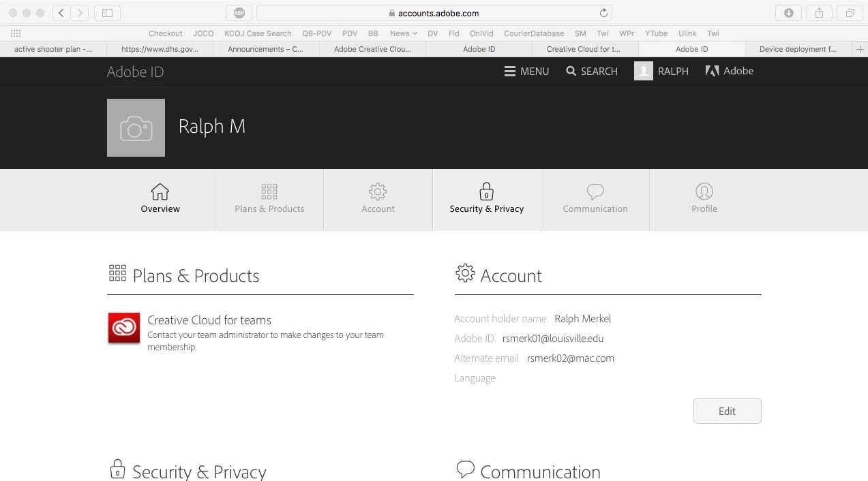Screen dimensions: 868x481
Task: Click the Ralph M profile name
Action: point(212,127)
